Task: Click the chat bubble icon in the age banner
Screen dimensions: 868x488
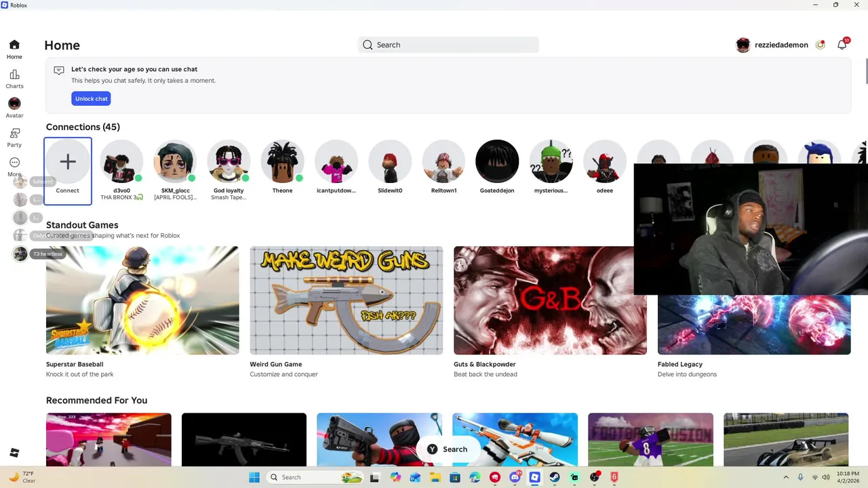Action: 59,70
